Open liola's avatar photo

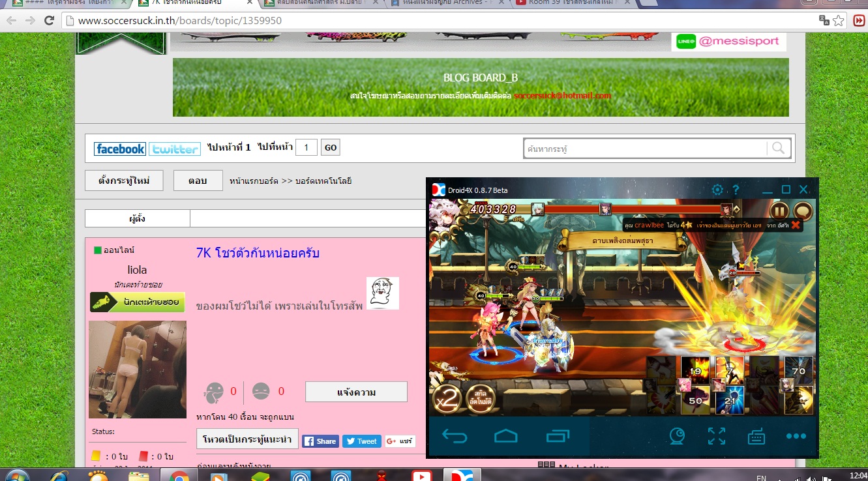(138, 370)
